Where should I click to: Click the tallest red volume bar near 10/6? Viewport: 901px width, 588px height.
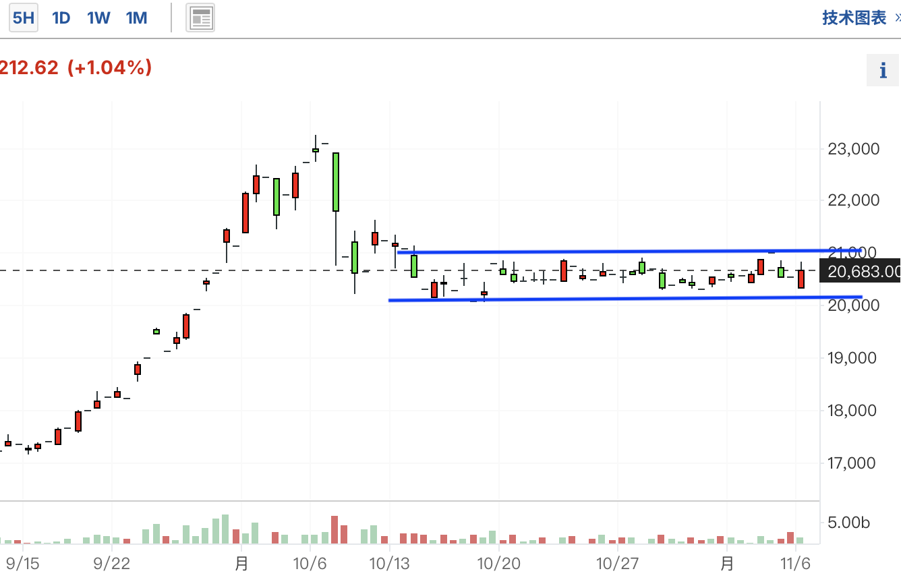[x=335, y=530]
